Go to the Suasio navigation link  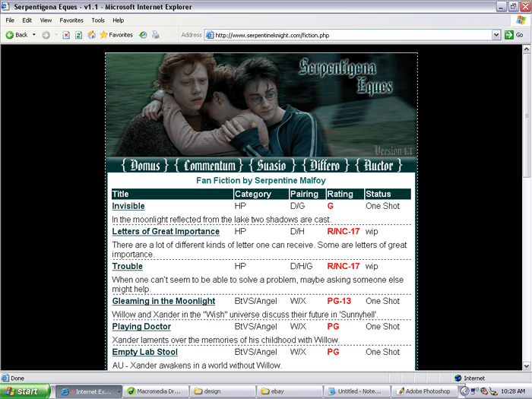[272, 166]
